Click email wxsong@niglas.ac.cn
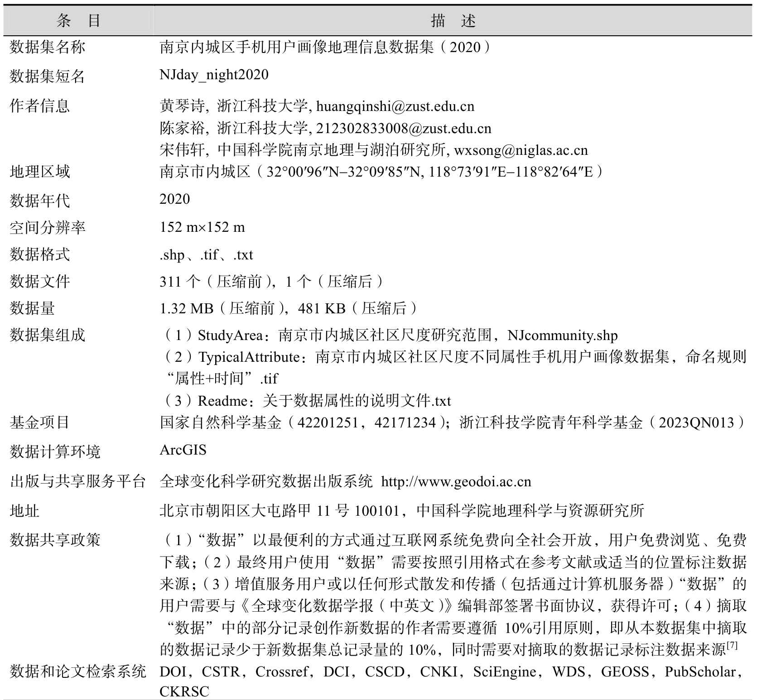The height and width of the screenshot is (700, 757). (521, 150)
